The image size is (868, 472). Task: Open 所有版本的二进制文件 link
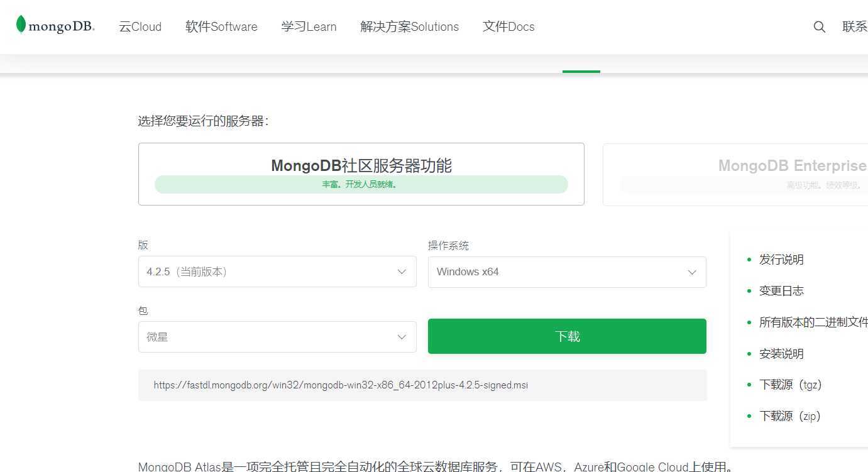813,322
